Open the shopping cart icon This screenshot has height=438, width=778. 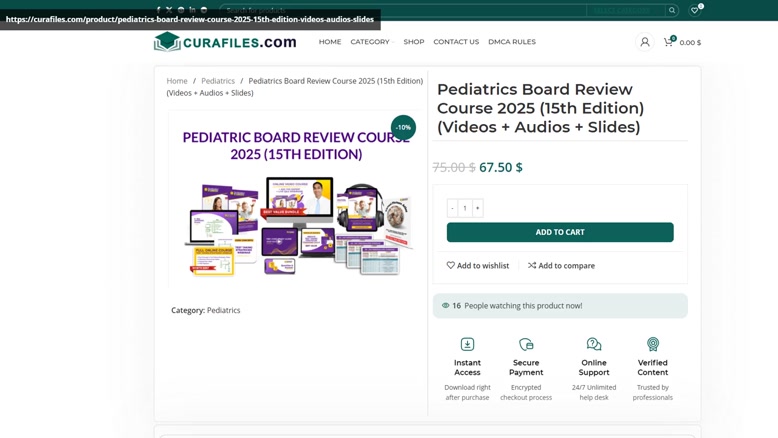coord(669,42)
